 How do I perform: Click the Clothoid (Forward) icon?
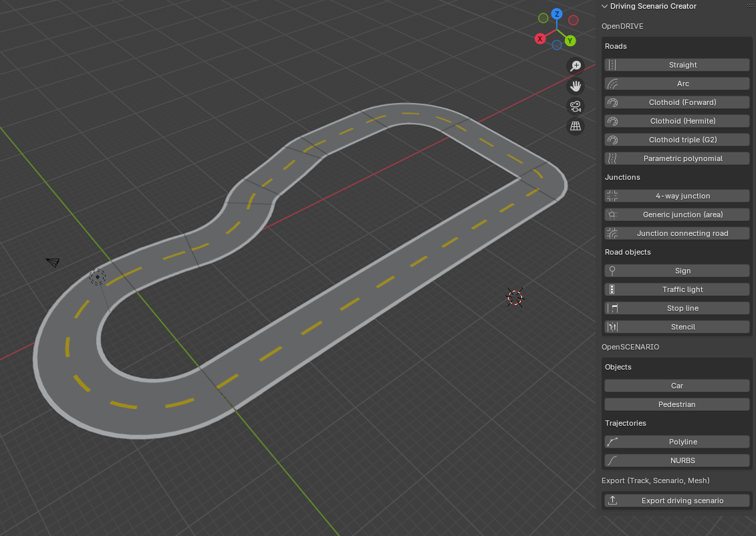pyautogui.click(x=612, y=102)
